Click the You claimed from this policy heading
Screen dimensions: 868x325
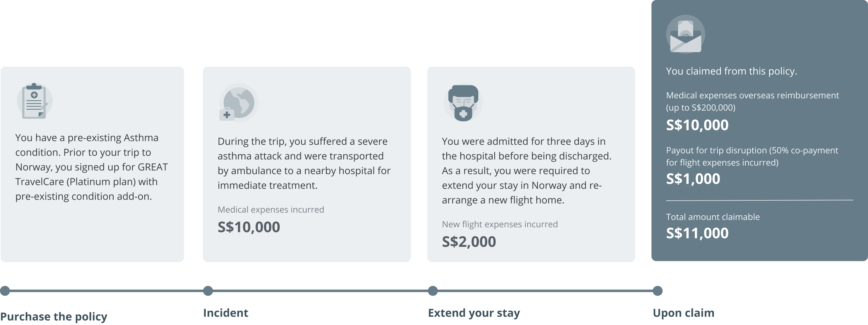731,71
